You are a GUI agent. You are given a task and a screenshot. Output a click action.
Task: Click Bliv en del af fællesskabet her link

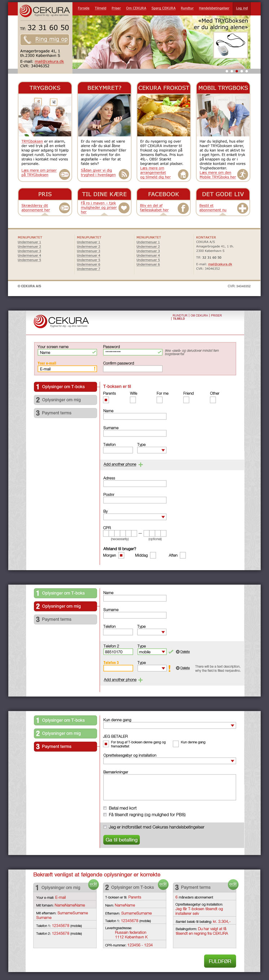[154, 208]
